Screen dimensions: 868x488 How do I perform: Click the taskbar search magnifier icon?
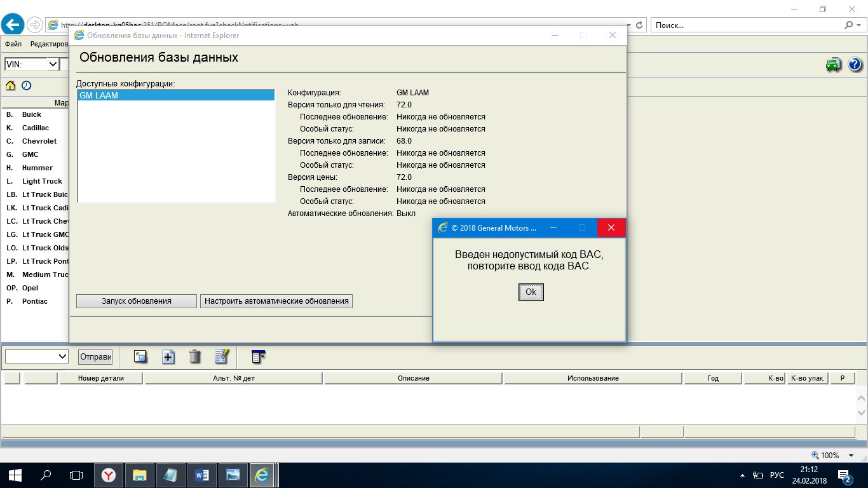46,475
